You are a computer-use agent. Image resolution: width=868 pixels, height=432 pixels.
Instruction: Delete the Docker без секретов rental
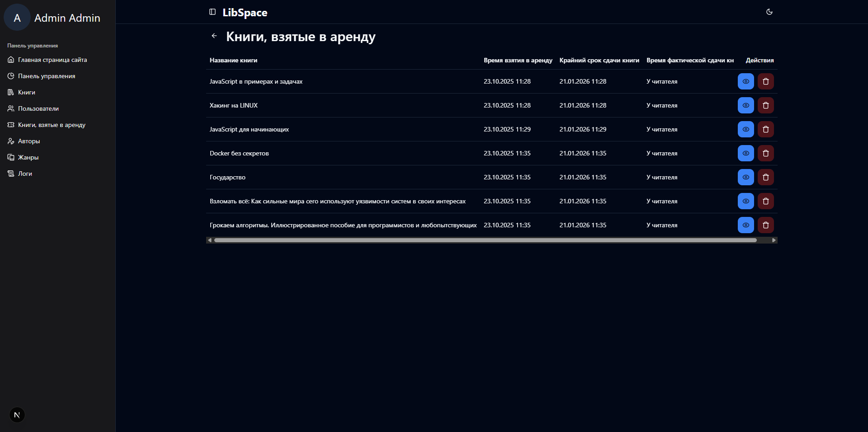coord(765,154)
